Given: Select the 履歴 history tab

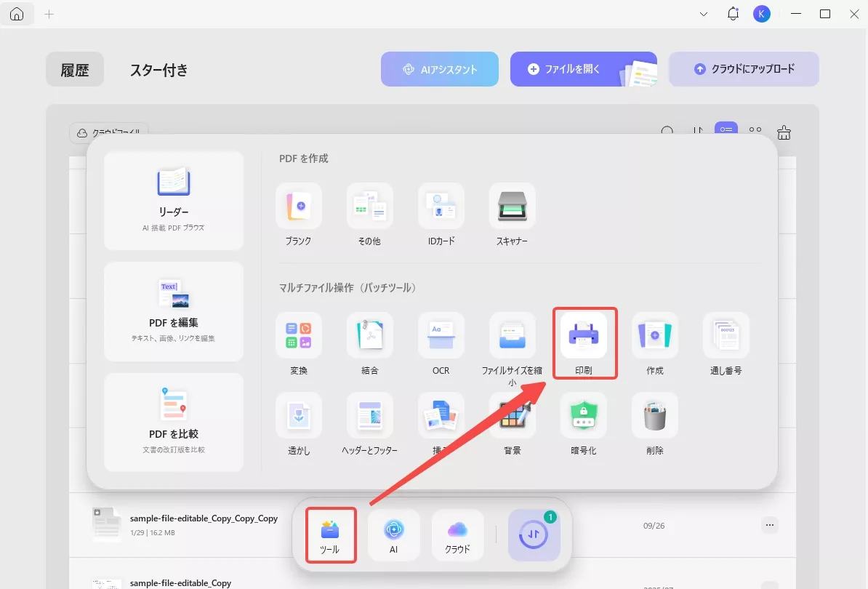Looking at the screenshot, I should 75,69.
